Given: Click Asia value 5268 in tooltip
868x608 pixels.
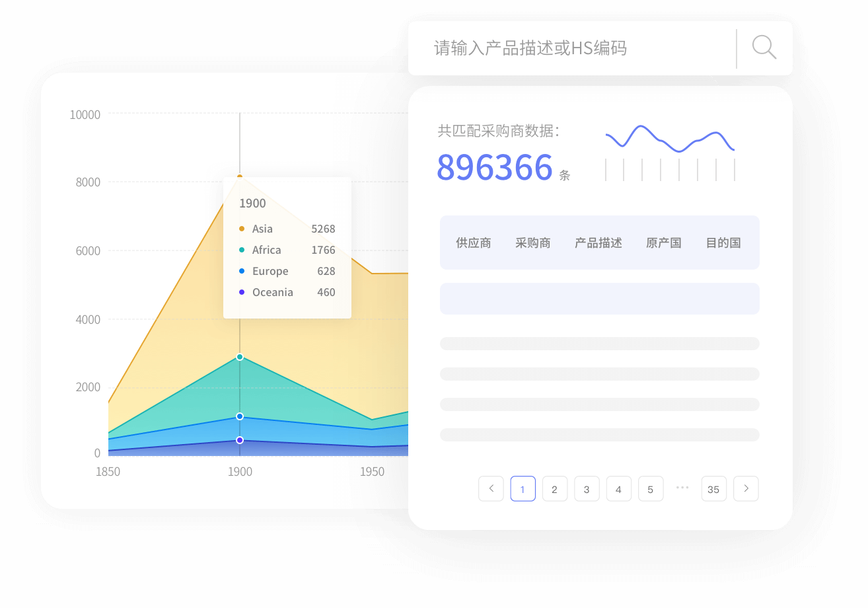Looking at the screenshot, I should (323, 229).
